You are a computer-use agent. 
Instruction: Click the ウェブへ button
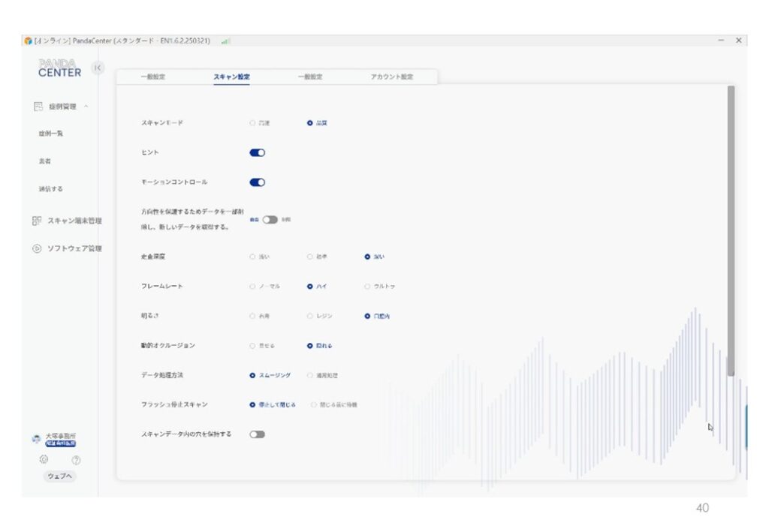point(59,476)
